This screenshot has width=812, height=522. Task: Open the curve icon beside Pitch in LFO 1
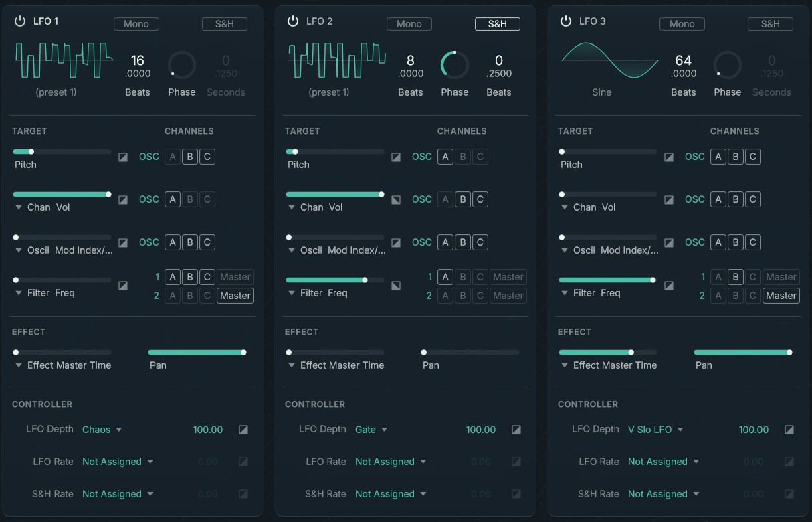(123, 157)
